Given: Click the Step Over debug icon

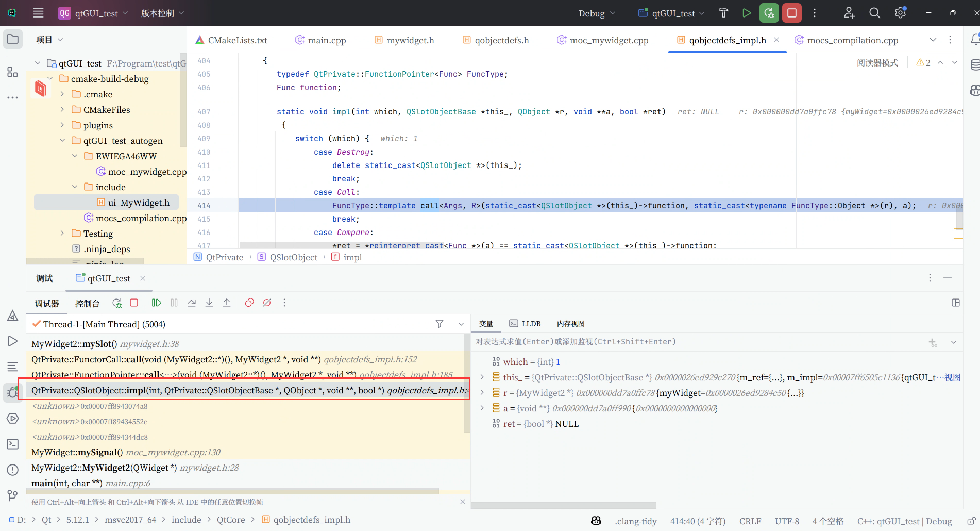Looking at the screenshot, I should [192, 303].
